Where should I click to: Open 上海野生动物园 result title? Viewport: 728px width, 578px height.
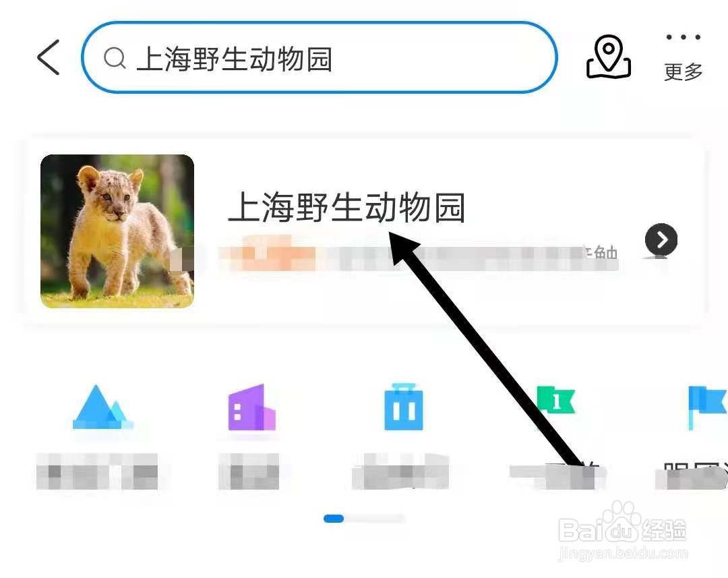tap(346, 207)
